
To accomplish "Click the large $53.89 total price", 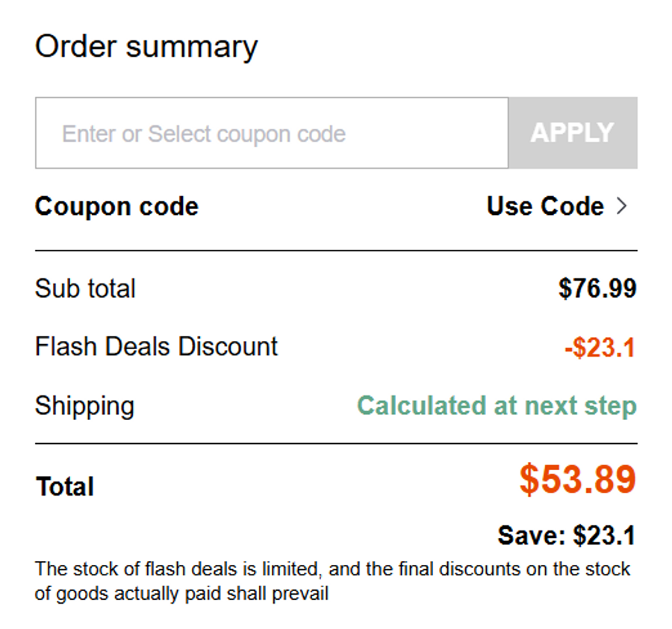I will click(x=578, y=480).
